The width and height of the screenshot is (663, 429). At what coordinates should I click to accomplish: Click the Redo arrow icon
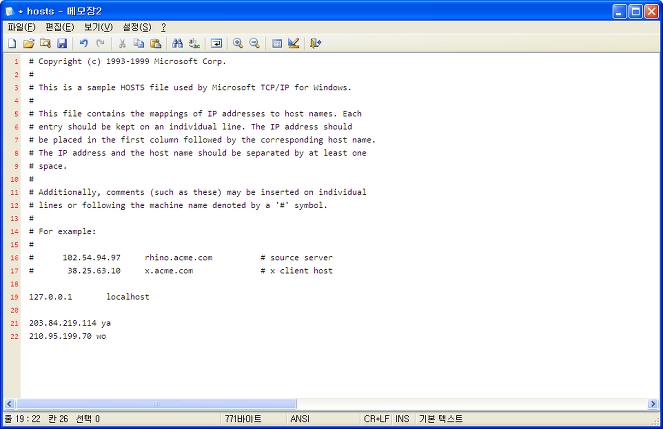(x=100, y=43)
